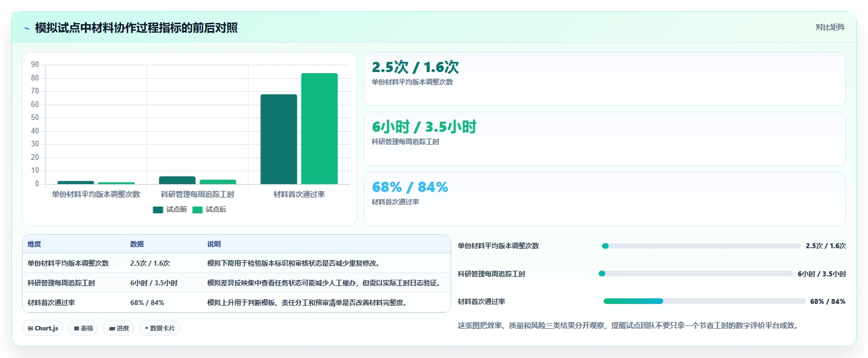Click the 数据卡片 tag chip
868x358 pixels.
click(160, 328)
